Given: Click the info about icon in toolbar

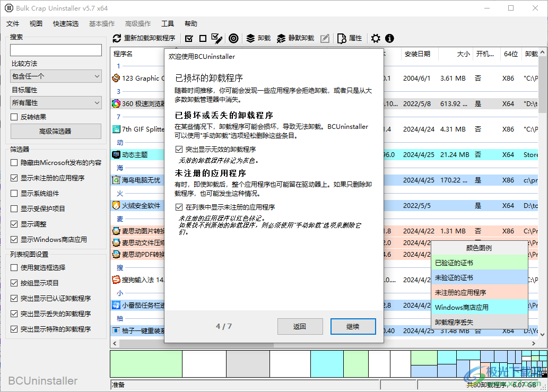Looking at the screenshot, I should (389, 38).
